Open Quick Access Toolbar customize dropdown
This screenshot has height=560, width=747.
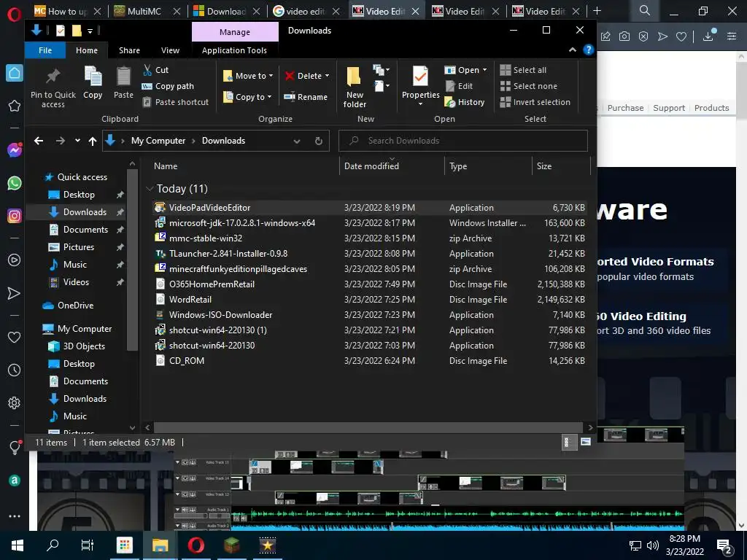90,31
